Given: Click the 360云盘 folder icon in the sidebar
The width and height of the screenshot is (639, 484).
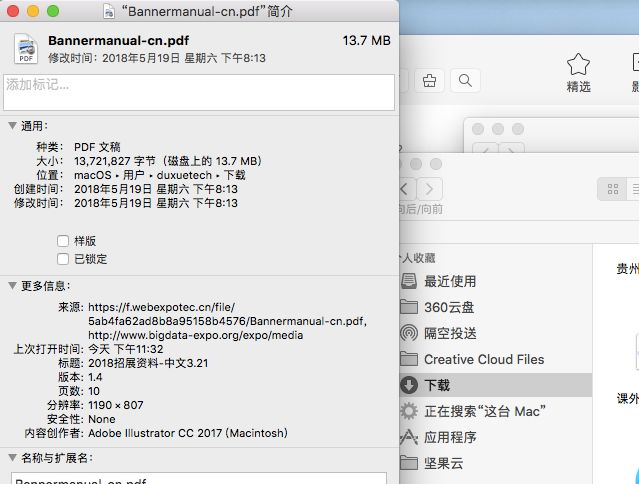Looking at the screenshot, I should pyautogui.click(x=409, y=307).
